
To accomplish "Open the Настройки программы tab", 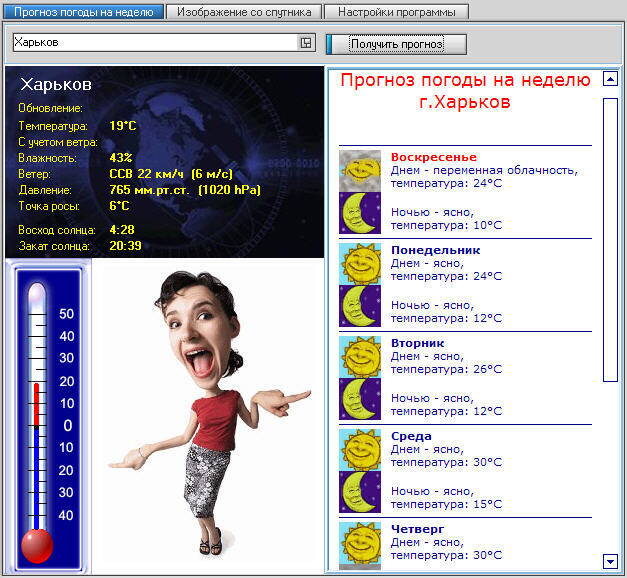I will [396, 12].
